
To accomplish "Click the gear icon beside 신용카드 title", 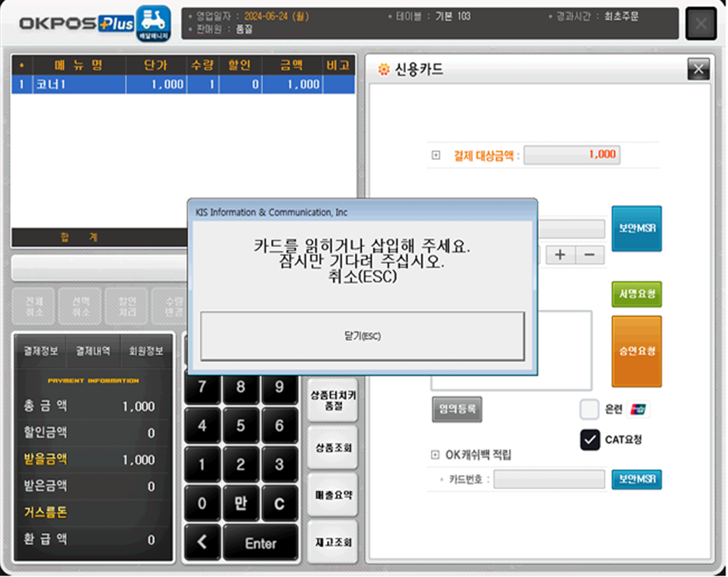I will [x=383, y=69].
